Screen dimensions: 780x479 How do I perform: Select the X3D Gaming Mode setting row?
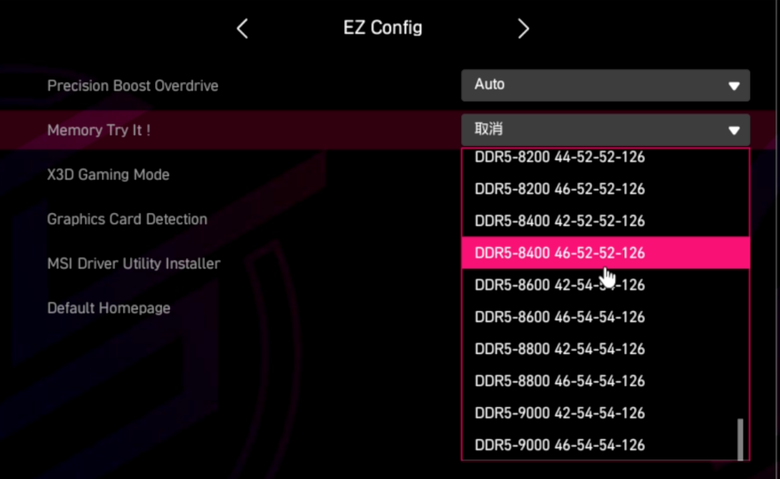pyautogui.click(x=108, y=175)
